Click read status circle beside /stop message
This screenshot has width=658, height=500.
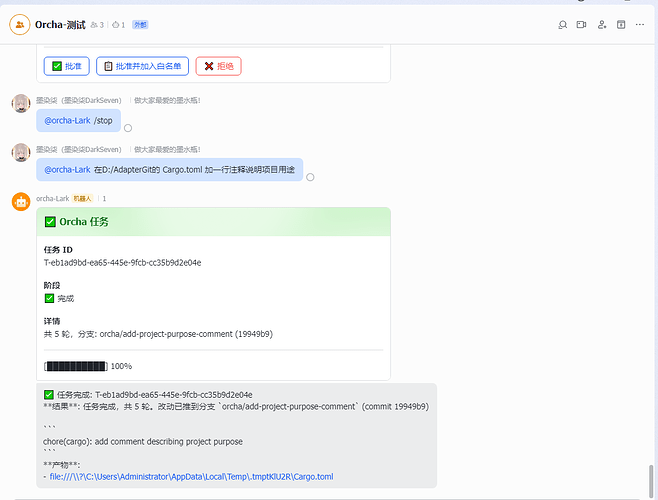[x=128, y=128]
